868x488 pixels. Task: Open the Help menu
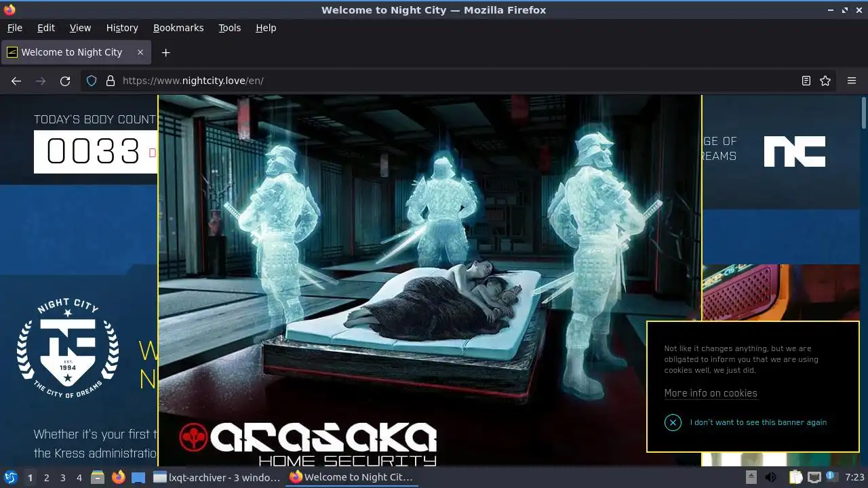(266, 28)
